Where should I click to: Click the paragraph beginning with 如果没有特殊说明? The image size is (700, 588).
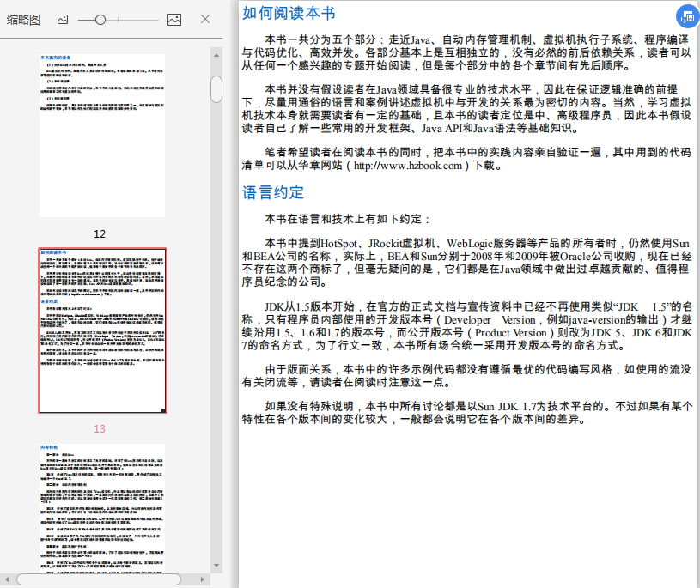467,413
